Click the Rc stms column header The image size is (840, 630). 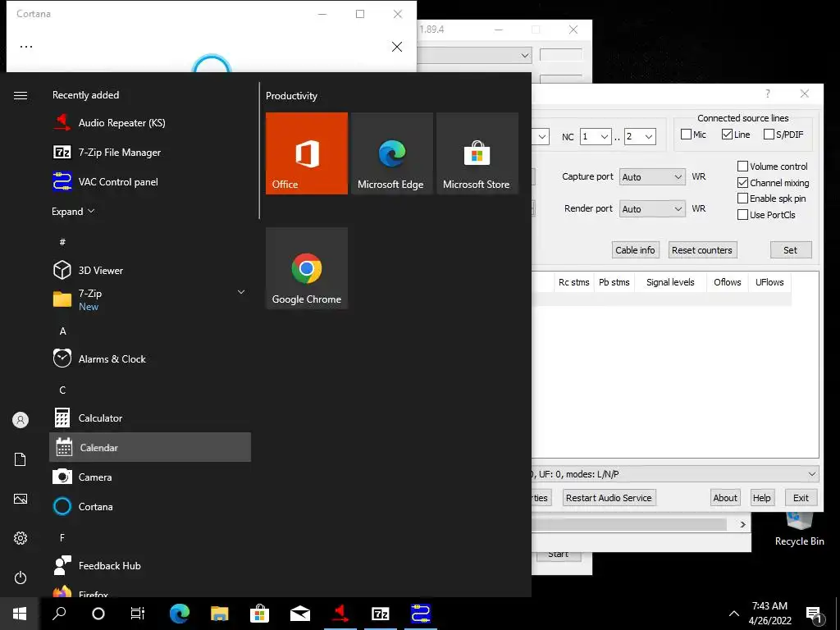coord(573,282)
